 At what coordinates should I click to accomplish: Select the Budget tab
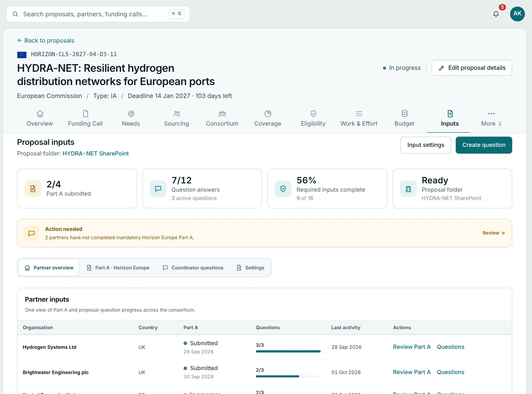pos(404,119)
